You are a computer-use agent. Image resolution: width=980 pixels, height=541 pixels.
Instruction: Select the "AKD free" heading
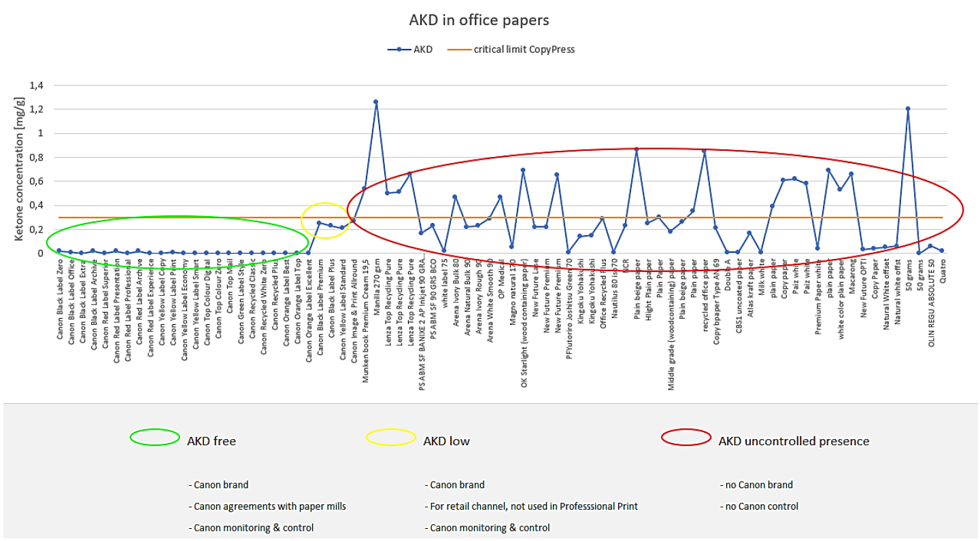tap(212, 441)
